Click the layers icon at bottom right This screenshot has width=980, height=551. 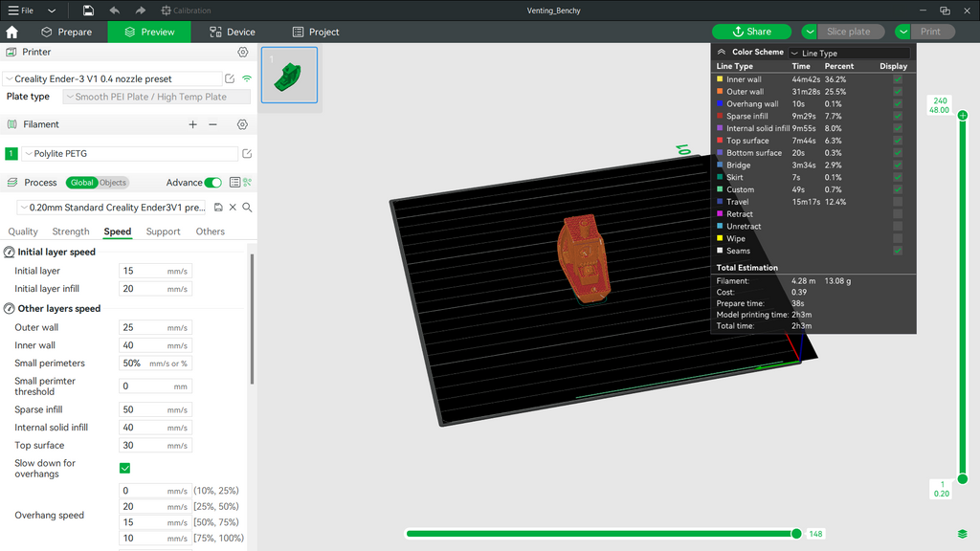963,534
